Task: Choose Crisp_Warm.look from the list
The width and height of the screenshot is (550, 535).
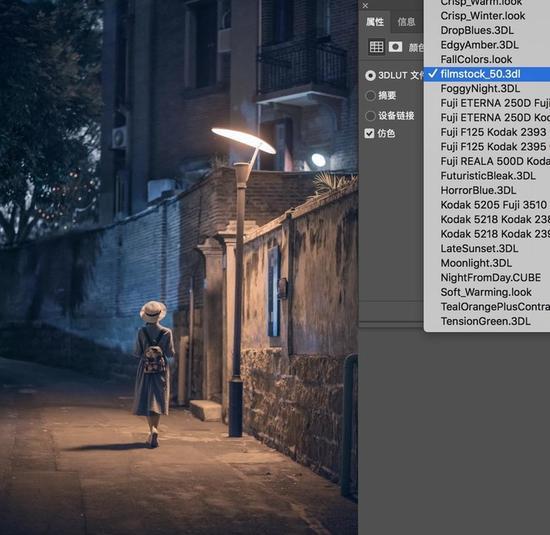Action: (x=487, y=3)
